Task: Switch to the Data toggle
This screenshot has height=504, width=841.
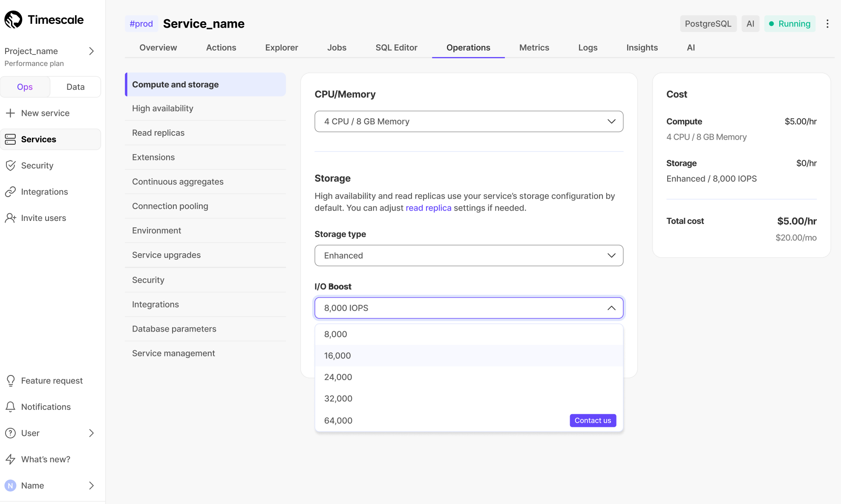Action: tap(75, 87)
